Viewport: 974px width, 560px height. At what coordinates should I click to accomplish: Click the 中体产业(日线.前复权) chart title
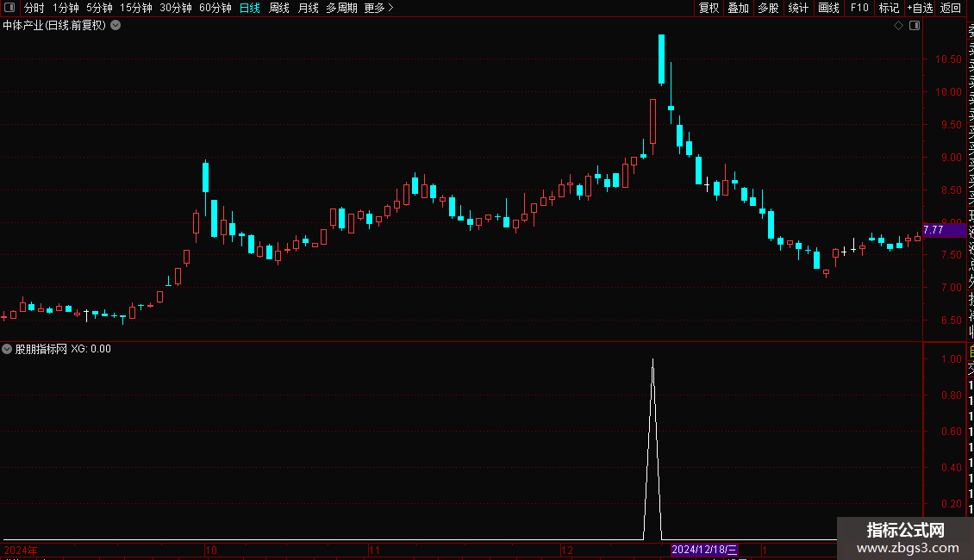tap(54, 26)
